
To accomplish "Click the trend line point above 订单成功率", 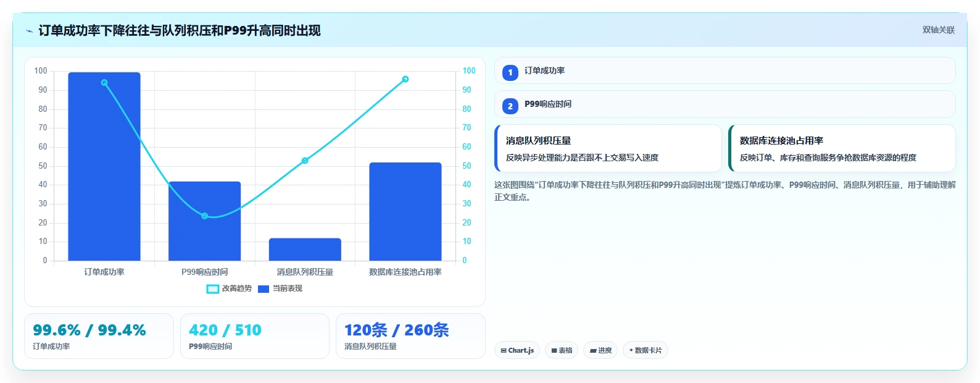I will 104,83.
